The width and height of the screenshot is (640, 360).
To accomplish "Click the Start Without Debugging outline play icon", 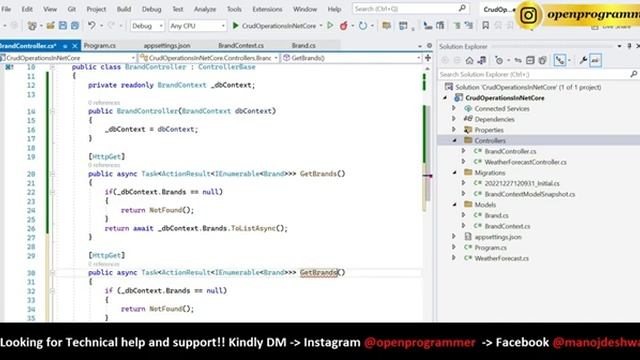I will [x=330, y=25].
